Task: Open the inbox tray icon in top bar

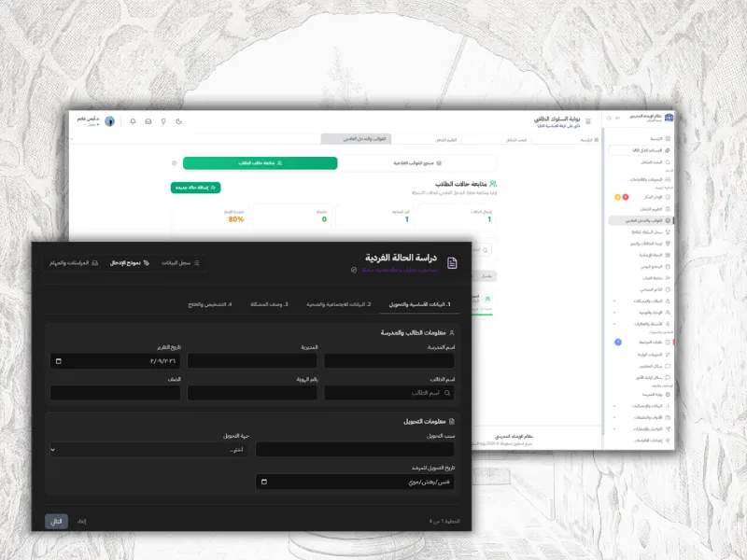Action: (x=148, y=121)
